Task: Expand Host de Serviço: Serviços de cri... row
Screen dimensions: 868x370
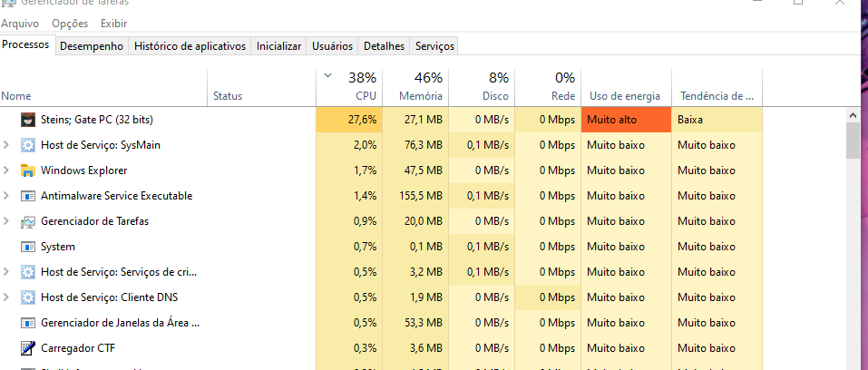Action: 6,272
